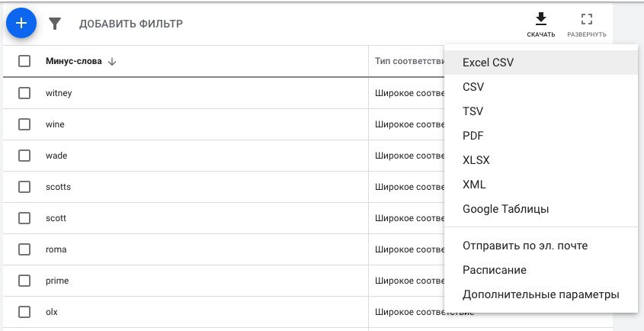Click the blue plus add button
Screen dimensions: 644x331
pos(21,23)
